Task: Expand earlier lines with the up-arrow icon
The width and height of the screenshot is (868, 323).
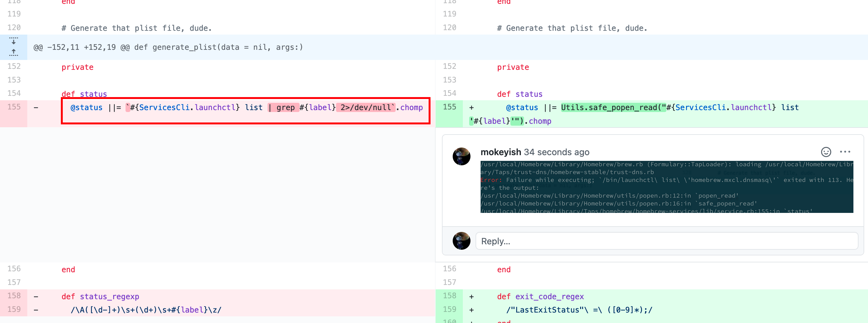Action: point(14,53)
